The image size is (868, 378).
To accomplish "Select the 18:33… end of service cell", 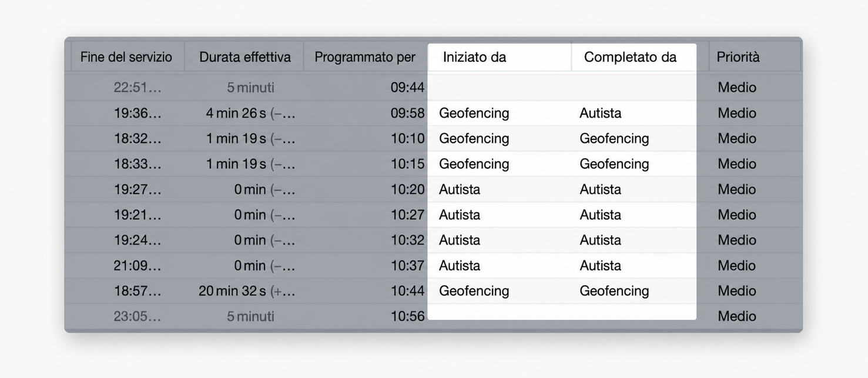I will pyautogui.click(x=138, y=163).
